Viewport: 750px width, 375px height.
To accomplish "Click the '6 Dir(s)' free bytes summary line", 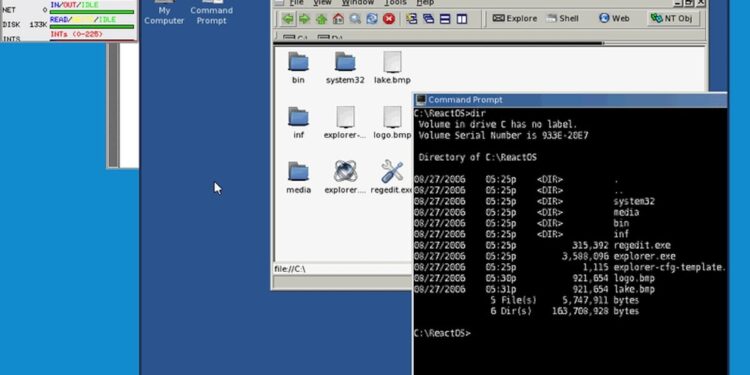I will point(565,311).
